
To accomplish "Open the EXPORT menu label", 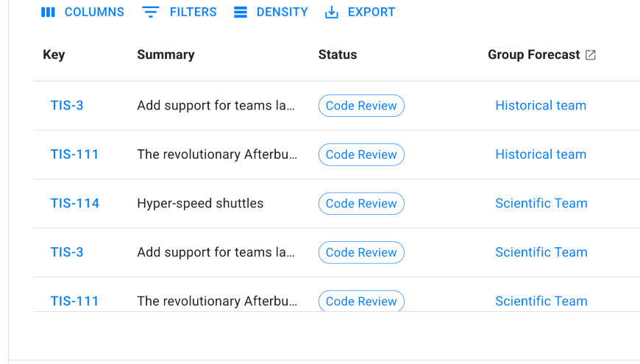I will pyautogui.click(x=371, y=13).
